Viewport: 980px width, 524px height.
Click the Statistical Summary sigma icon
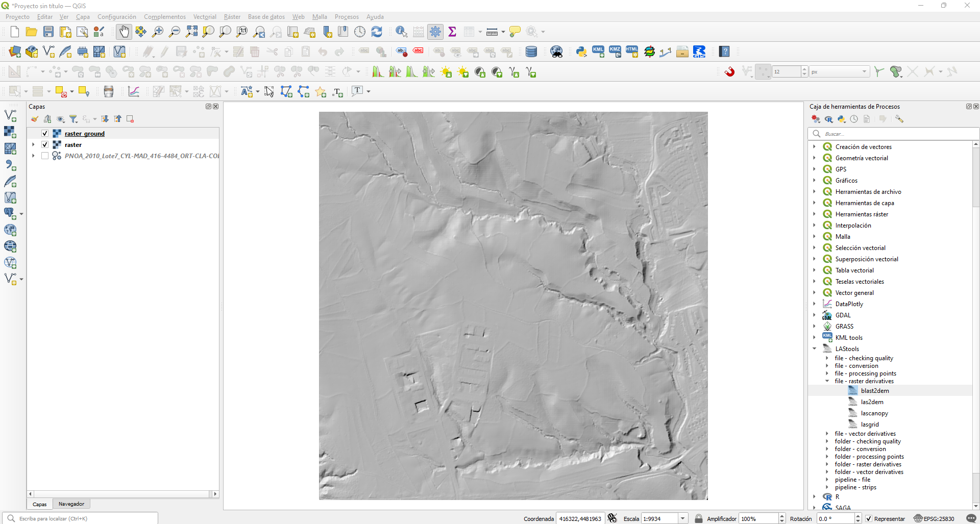pyautogui.click(x=452, y=32)
